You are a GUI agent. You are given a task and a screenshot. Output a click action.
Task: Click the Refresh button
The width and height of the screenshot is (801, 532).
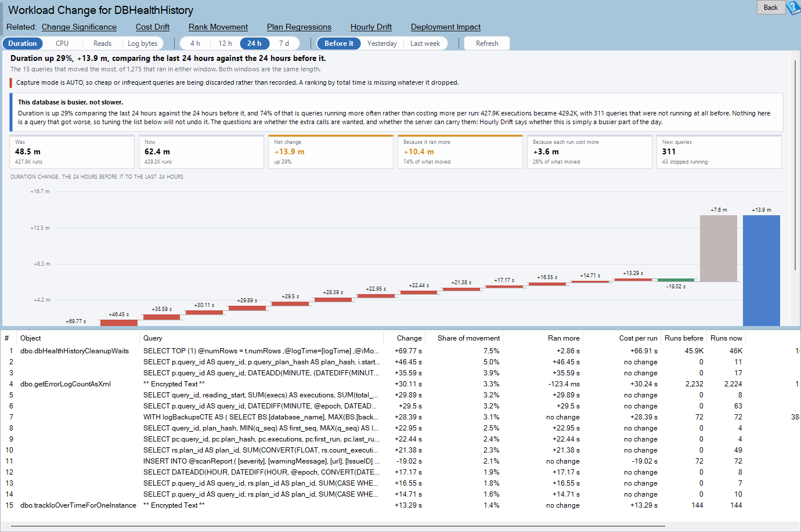(487, 44)
